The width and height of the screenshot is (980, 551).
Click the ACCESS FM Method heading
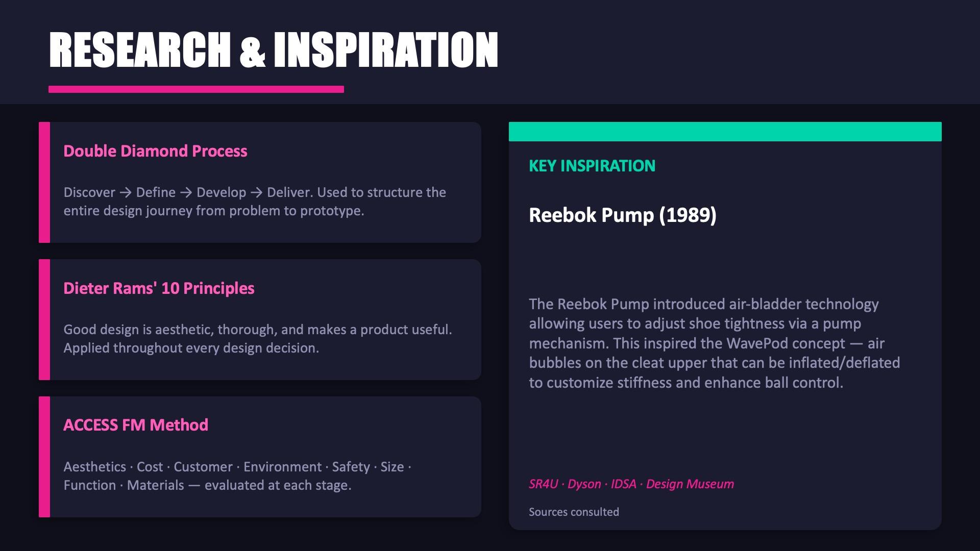coord(136,425)
